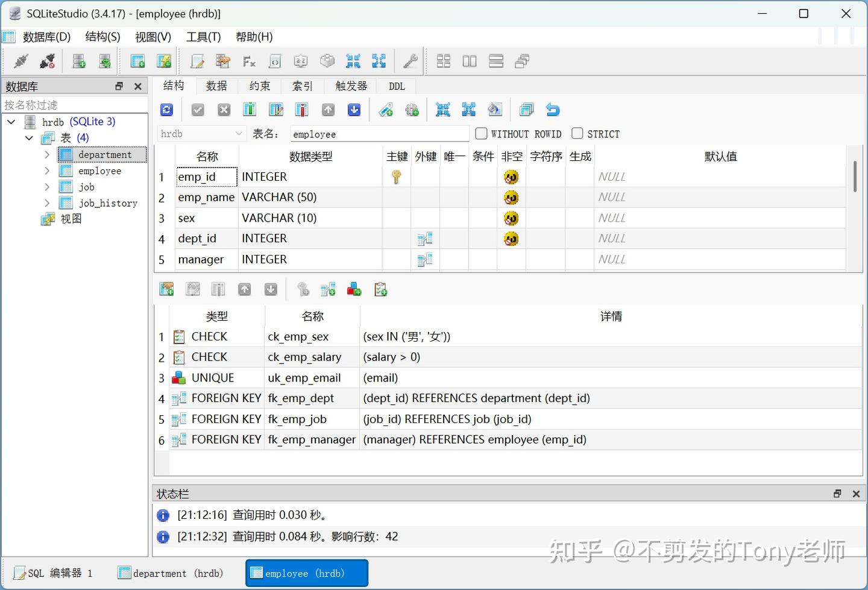Open the SQL function editor
Image resolution: width=868 pixels, height=590 pixels.
coord(249,61)
